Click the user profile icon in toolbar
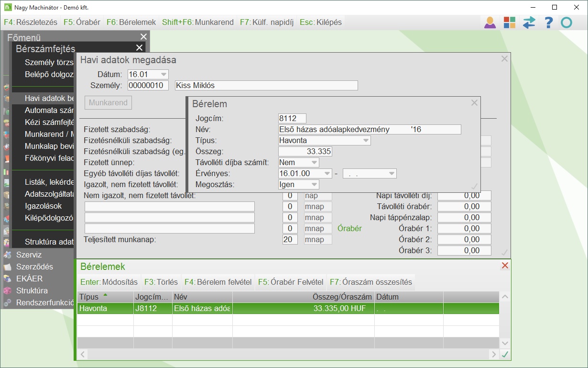 pyautogui.click(x=490, y=22)
